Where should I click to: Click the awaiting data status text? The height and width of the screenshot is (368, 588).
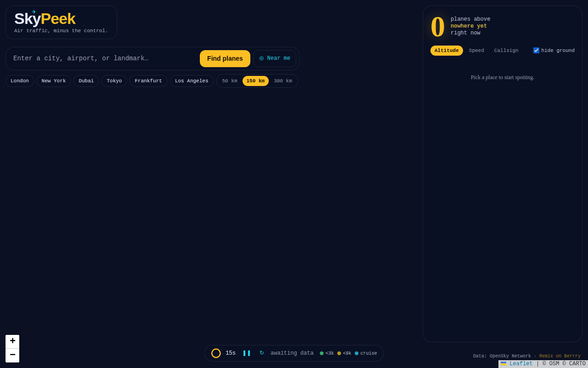(292, 353)
